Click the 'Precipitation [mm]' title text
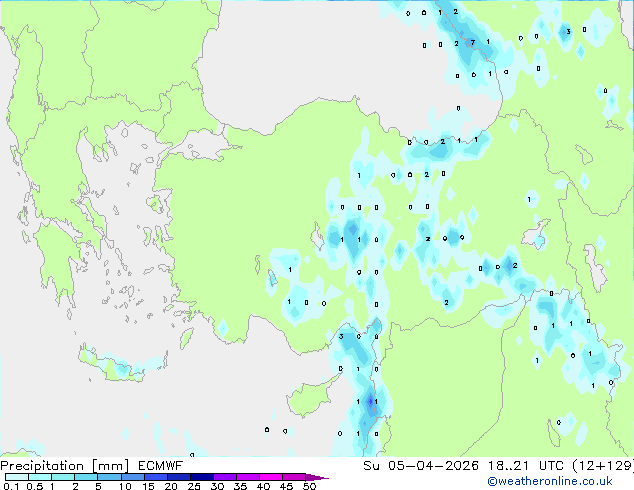 65,466
